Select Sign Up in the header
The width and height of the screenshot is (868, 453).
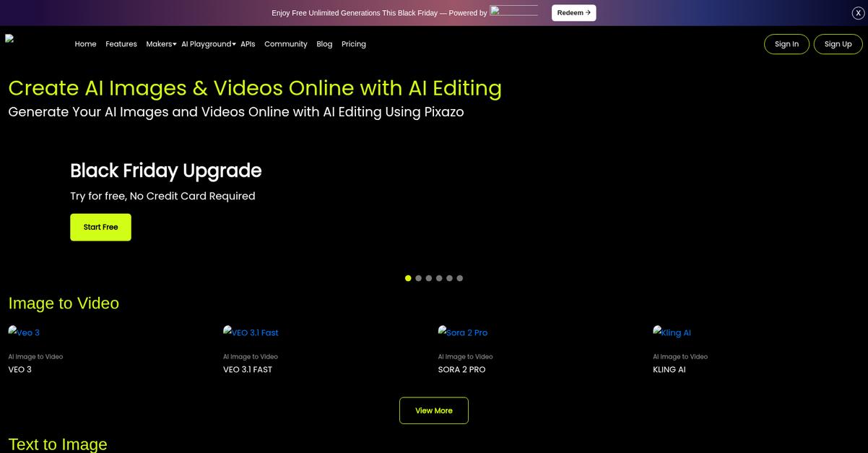tap(838, 43)
